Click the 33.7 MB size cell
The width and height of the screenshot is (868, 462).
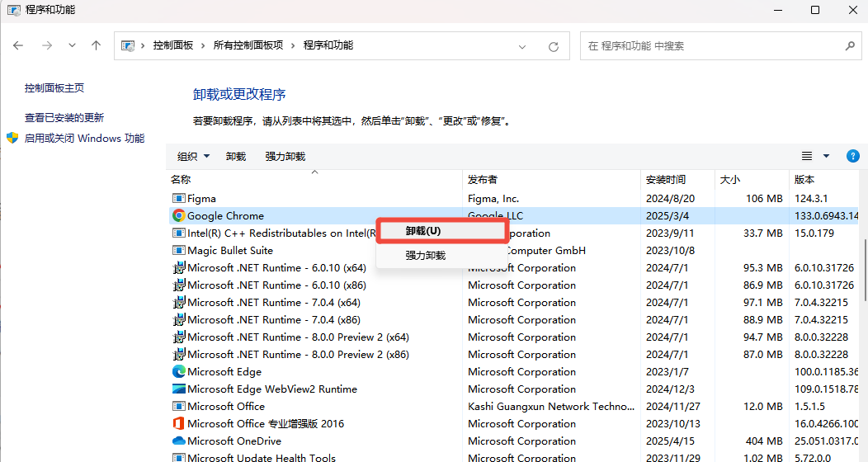(x=763, y=233)
